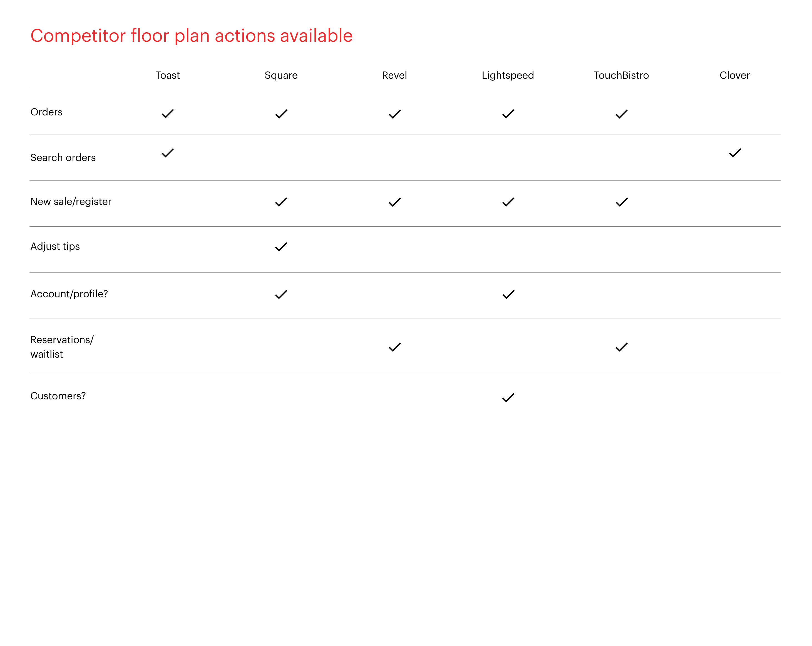Screen dimensions: 812x646
Task: Click the Adjust tips row label
Action: click(55, 246)
